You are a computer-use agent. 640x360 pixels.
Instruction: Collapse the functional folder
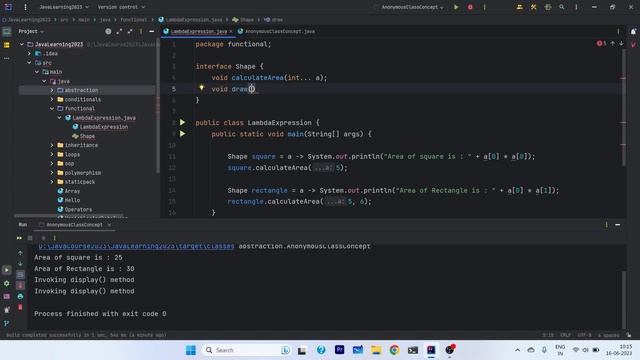[x=52, y=109]
